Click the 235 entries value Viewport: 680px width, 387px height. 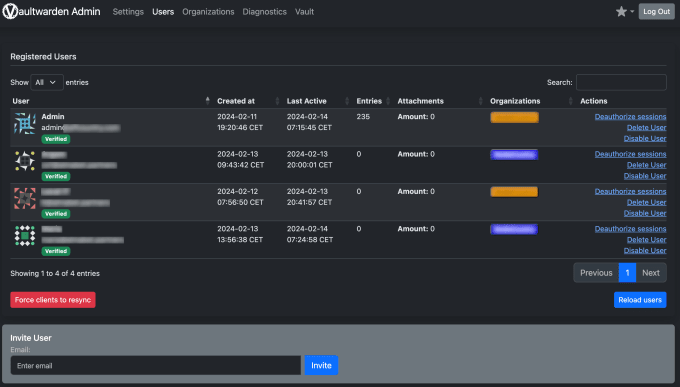click(363, 117)
